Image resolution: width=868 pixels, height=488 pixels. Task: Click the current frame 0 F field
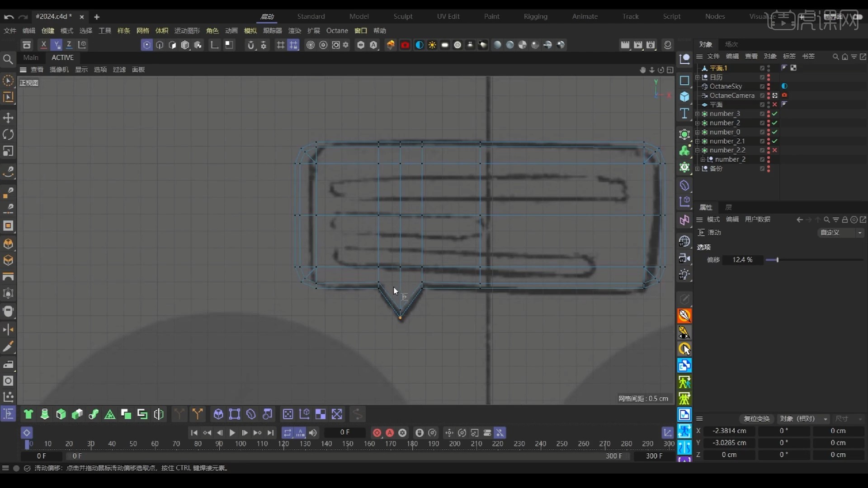click(x=345, y=432)
